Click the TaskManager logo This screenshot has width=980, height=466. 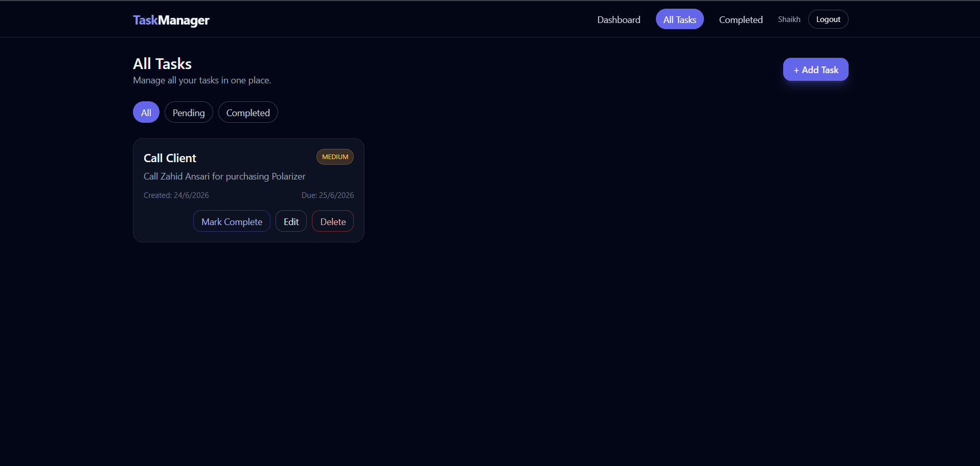click(x=171, y=20)
